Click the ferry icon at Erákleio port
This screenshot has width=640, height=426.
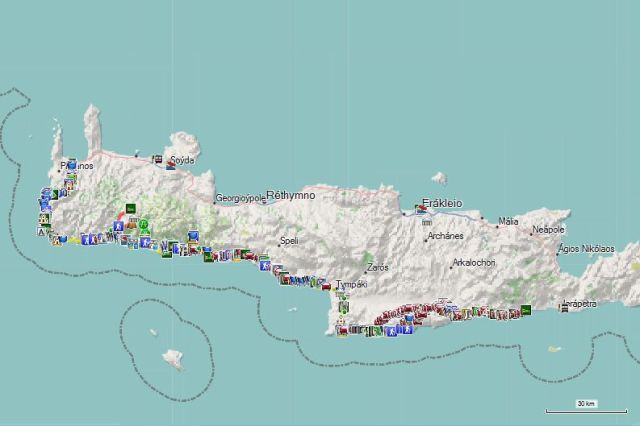[420, 210]
